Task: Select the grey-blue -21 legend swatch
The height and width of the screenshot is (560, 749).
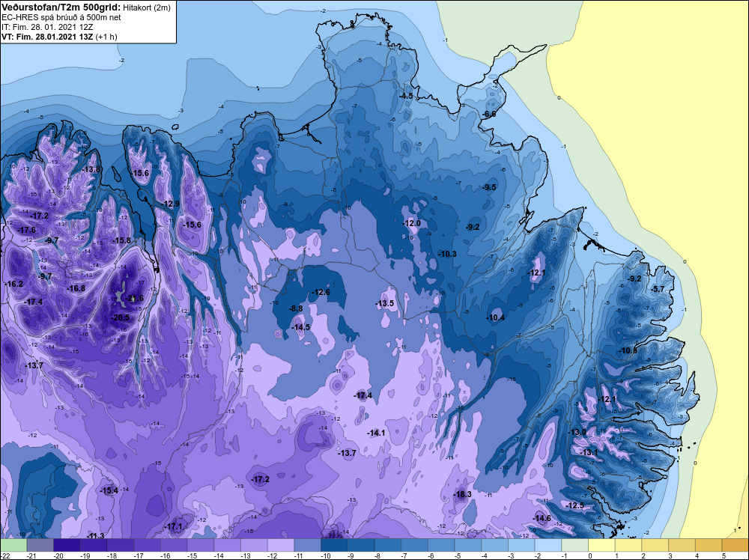Action: pos(40,545)
